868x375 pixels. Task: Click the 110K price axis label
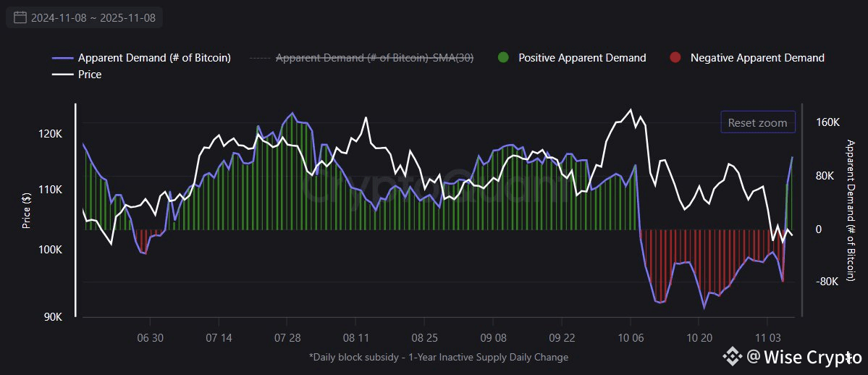(x=51, y=190)
